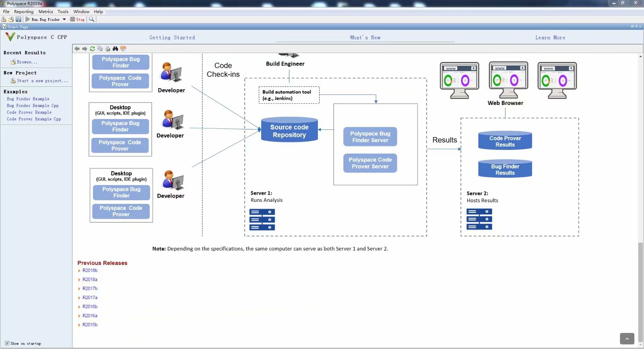Click the Polyspace checkmark logo
The height and width of the screenshot is (349, 644).
click(x=10, y=37)
